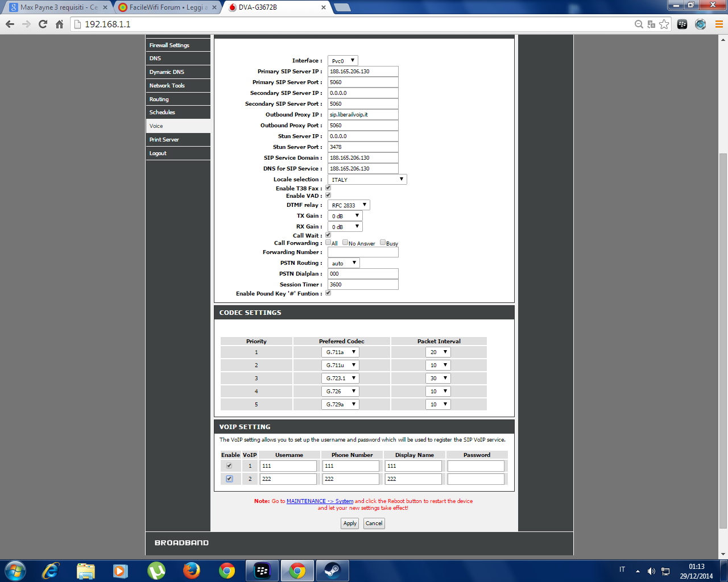Screen dimensions: 728x582
Task: Log out via sidebar Logout
Action: coord(178,153)
